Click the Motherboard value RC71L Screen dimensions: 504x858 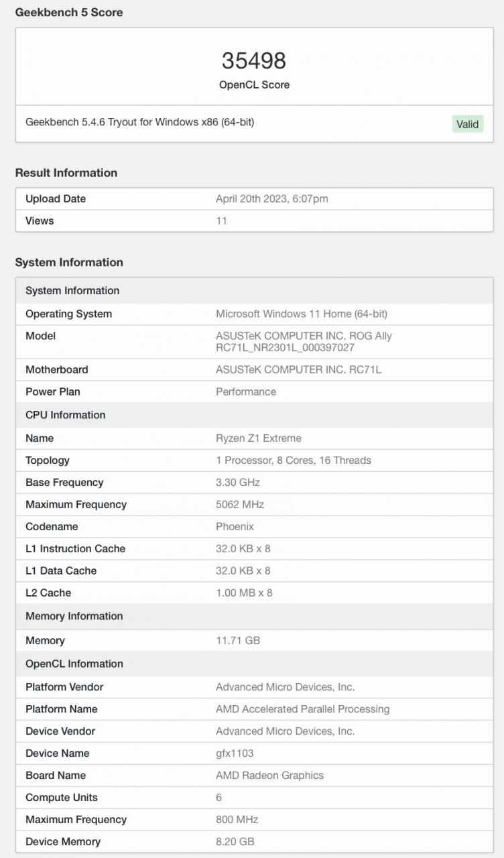(298, 369)
